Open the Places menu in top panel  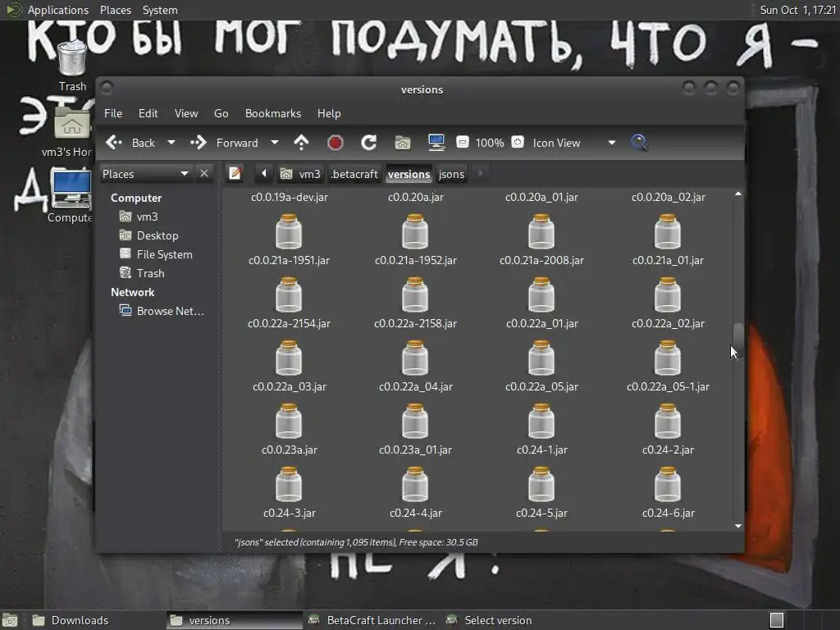point(115,10)
